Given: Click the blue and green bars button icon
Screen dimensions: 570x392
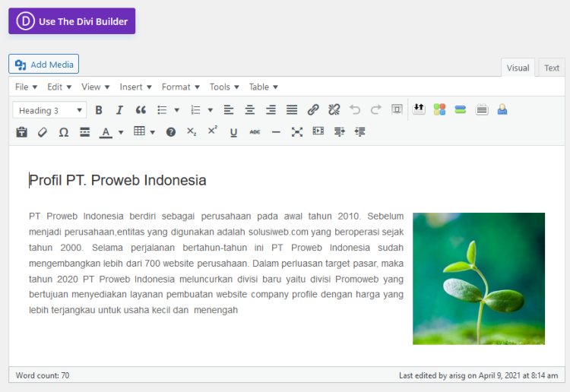Looking at the screenshot, I should pyautogui.click(x=461, y=109).
